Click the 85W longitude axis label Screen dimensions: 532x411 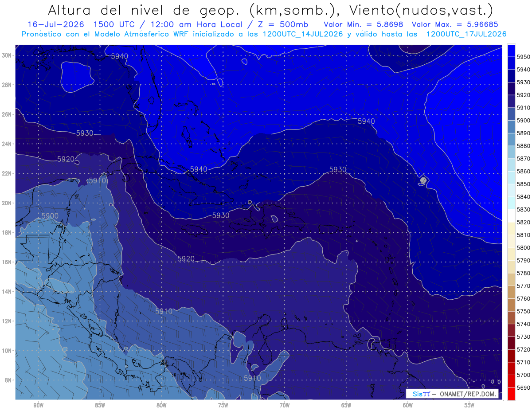pos(100,405)
